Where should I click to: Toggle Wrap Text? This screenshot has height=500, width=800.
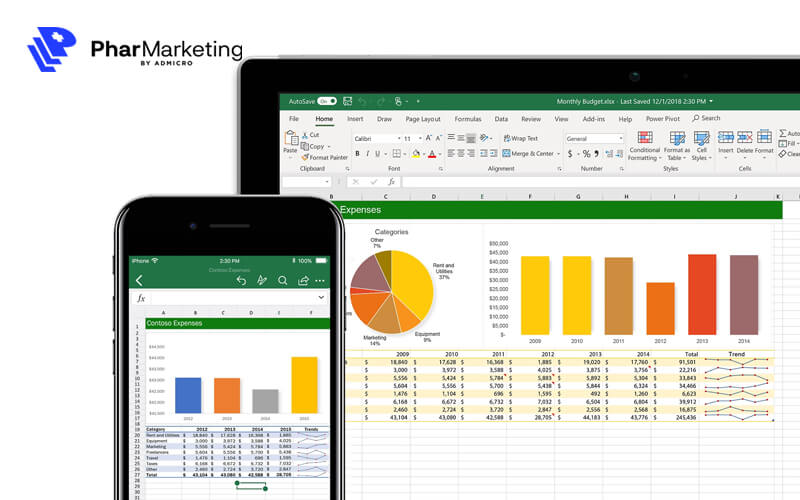click(x=520, y=138)
